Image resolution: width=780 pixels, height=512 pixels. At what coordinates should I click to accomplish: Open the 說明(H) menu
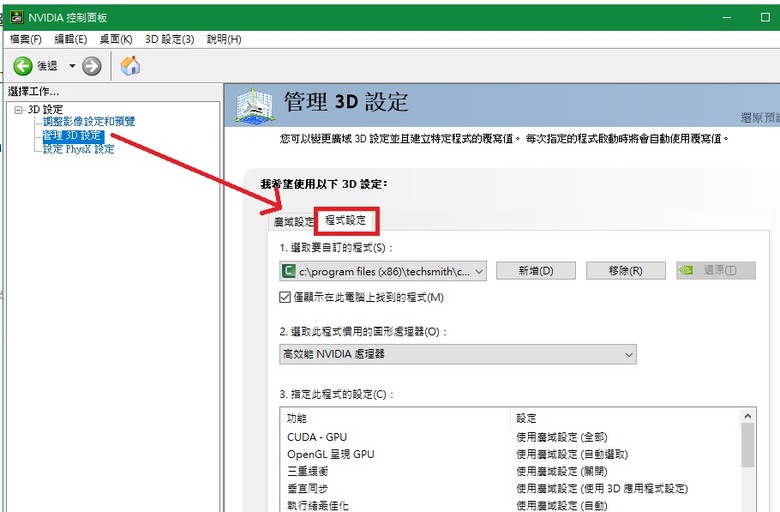(224, 39)
